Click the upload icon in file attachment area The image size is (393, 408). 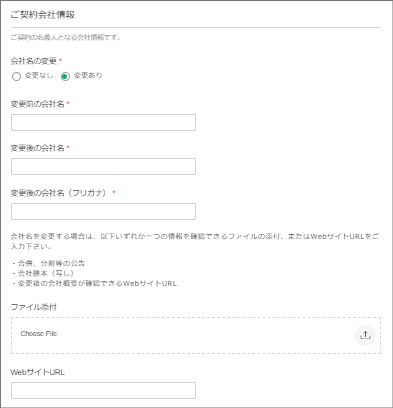(365, 335)
